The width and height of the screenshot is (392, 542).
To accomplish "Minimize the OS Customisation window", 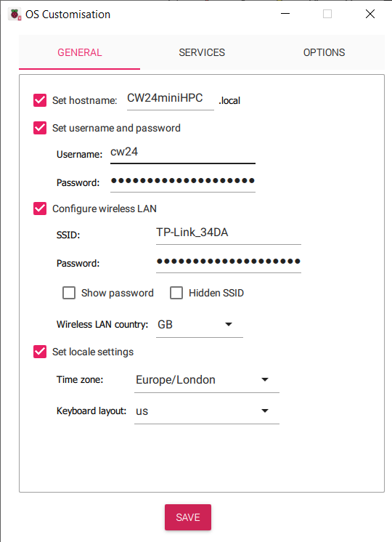I will 285,14.
